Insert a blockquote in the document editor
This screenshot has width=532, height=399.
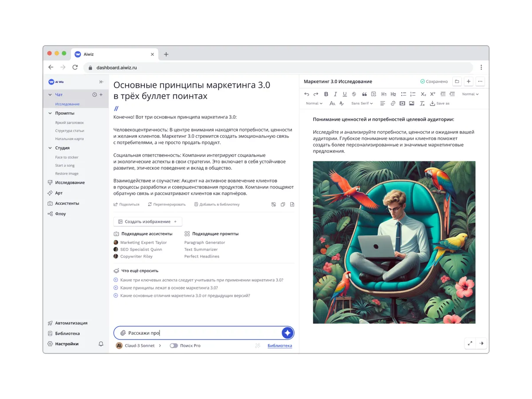click(x=364, y=94)
